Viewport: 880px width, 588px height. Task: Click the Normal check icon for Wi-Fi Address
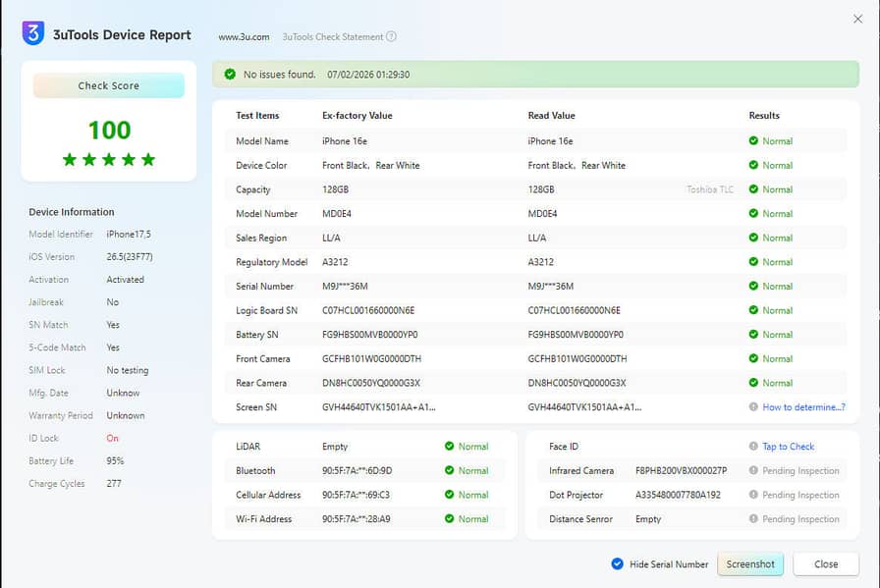pyautogui.click(x=449, y=518)
